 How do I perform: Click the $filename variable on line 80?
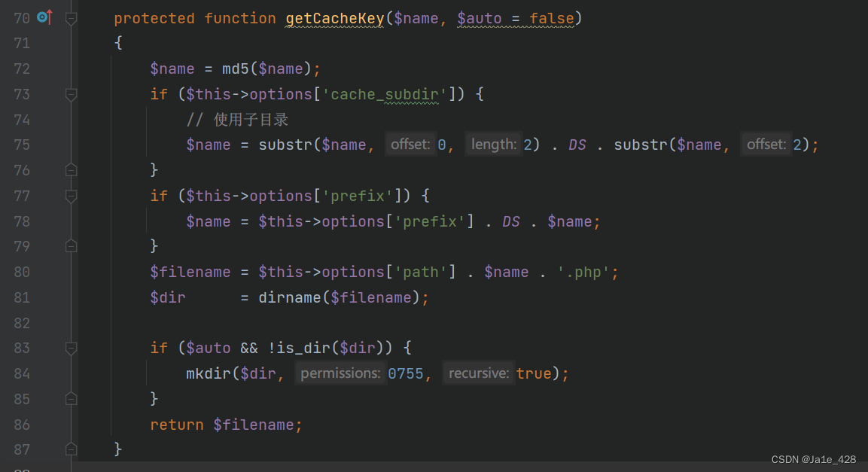tap(190, 272)
